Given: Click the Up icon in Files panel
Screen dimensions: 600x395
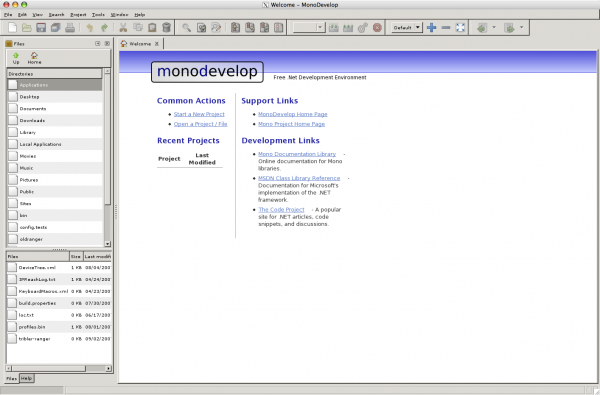Looking at the screenshot, I should click(16, 58).
